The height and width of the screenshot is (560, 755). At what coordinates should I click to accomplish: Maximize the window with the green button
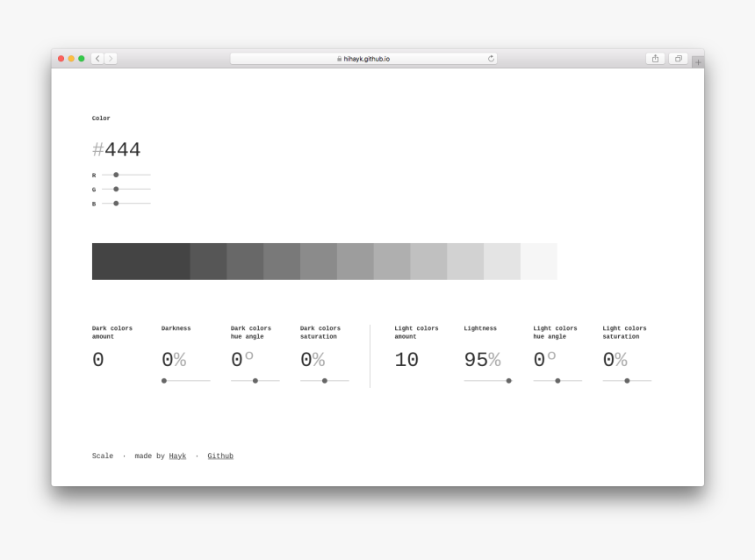(x=82, y=59)
